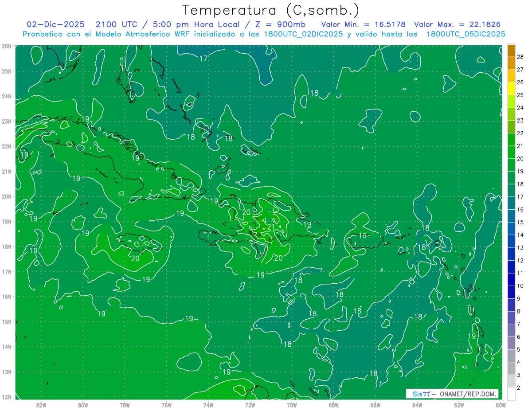The height and width of the screenshot is (411, 532).
Task: Click the legend scale label "28"
Action: coord(520,57)
